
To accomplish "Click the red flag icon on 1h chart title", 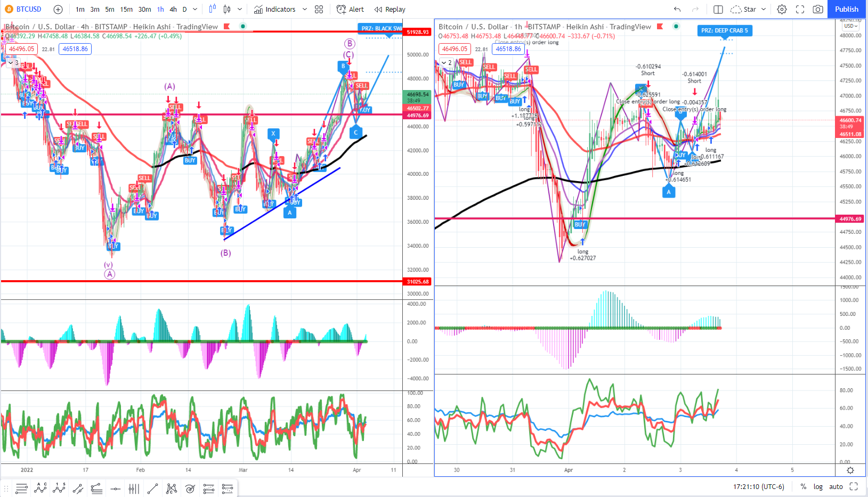I will tap(660, 27).
